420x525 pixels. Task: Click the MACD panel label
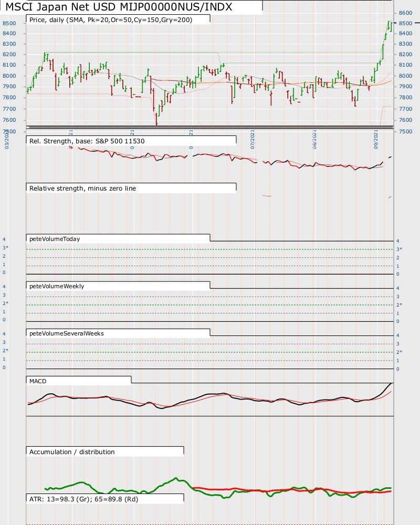point(38,381)
